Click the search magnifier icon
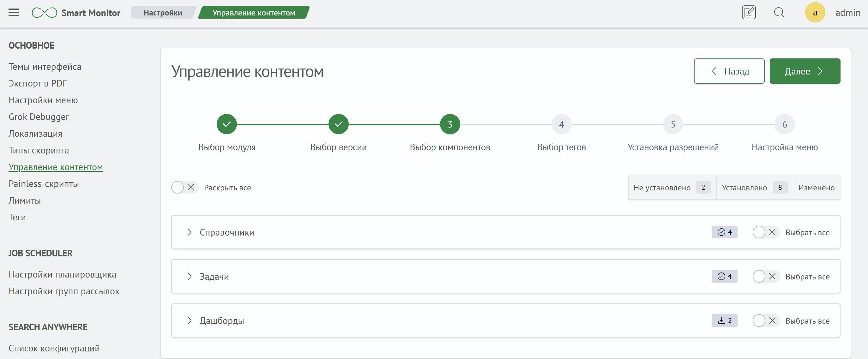This screenshot has height=359, width=868. (x=779, y=12)
